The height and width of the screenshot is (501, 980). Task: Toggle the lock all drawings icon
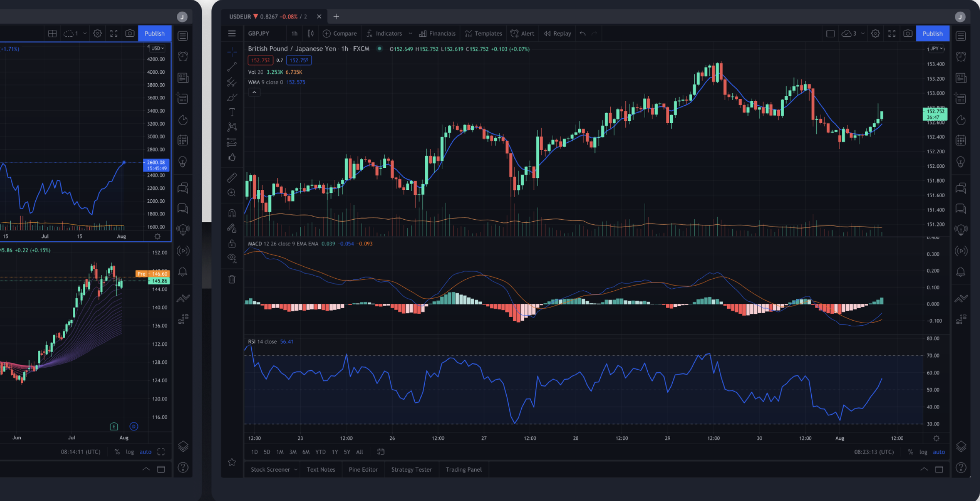point(232,244)
